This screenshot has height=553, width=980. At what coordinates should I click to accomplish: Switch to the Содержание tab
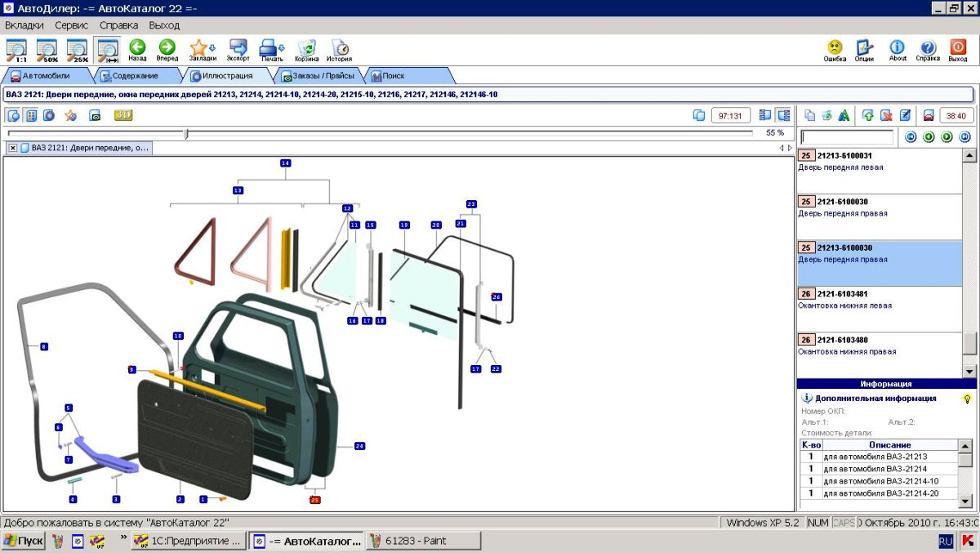(x=137, y=76)
